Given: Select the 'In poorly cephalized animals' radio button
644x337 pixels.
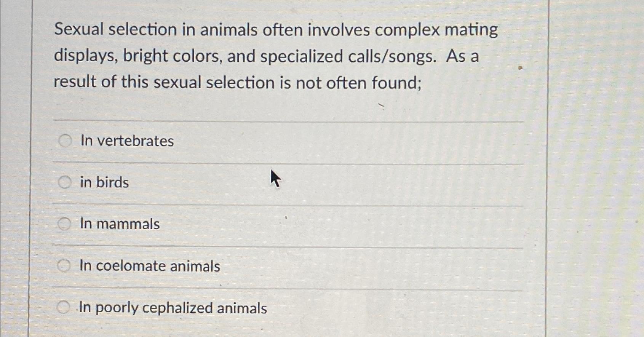Looking at the screenshot, I should pos(64,308).
